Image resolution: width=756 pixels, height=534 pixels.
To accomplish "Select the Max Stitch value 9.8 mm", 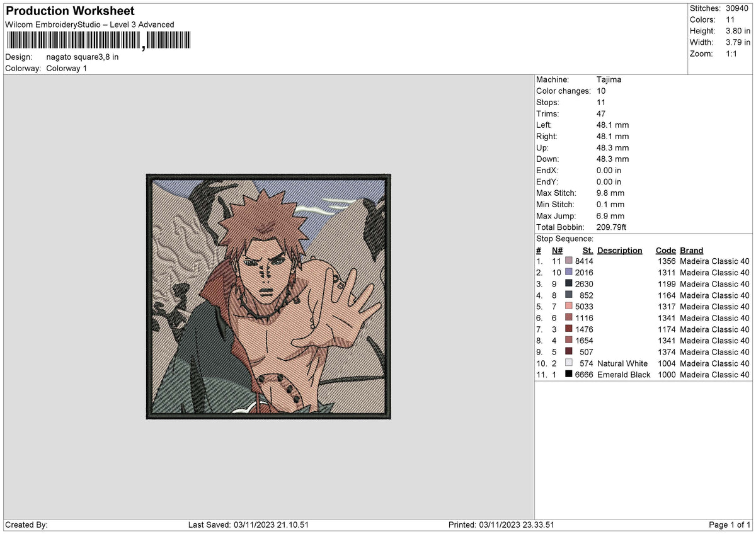I will (610, 193).
